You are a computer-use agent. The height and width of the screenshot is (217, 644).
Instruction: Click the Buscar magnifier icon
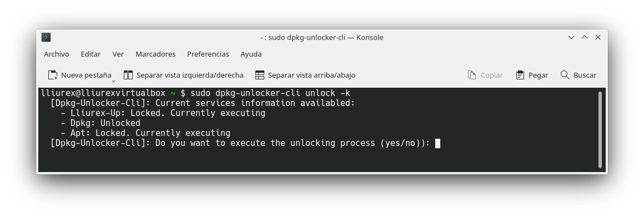[x=565, y=75]
